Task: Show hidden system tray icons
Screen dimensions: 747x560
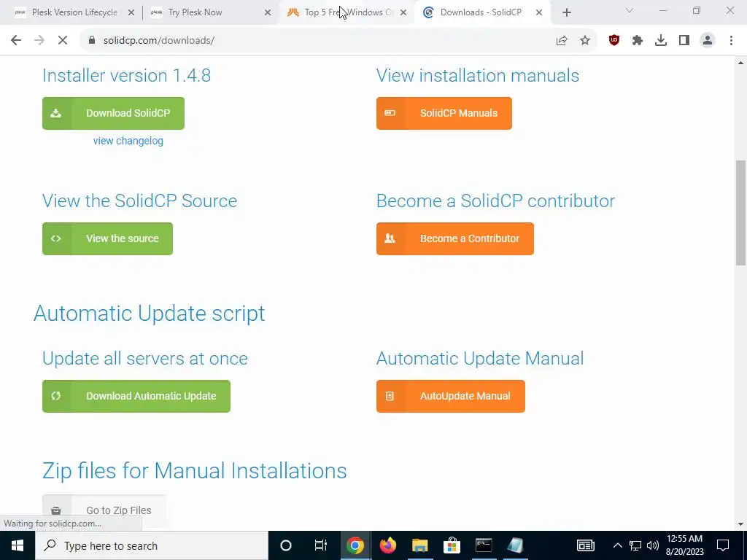Action: tap(617, 545)
